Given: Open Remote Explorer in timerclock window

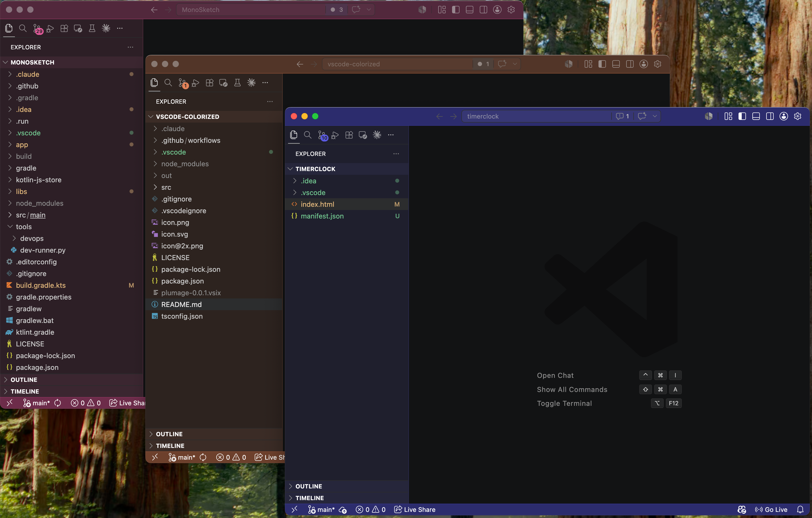Looking at the screenshot, I should 363,135.
